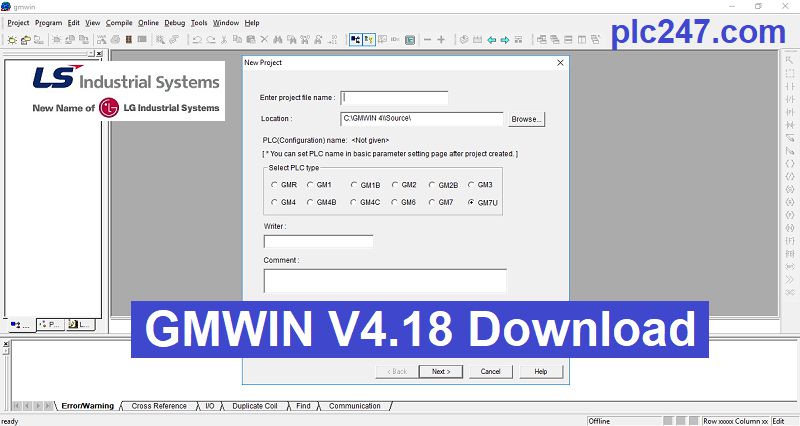The image size is (800, 426).
Task: Click the cyan right arrow toolbar icon
Action: click(505, 40)
